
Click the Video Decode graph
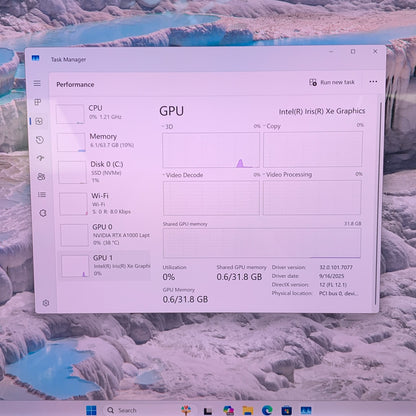(211, 198)
